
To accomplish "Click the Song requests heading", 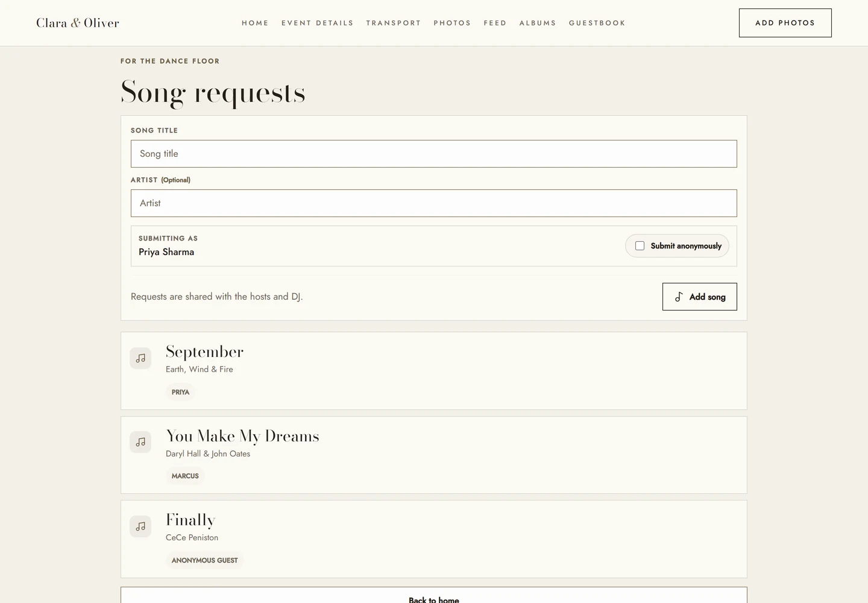I will tap(213, 93).
